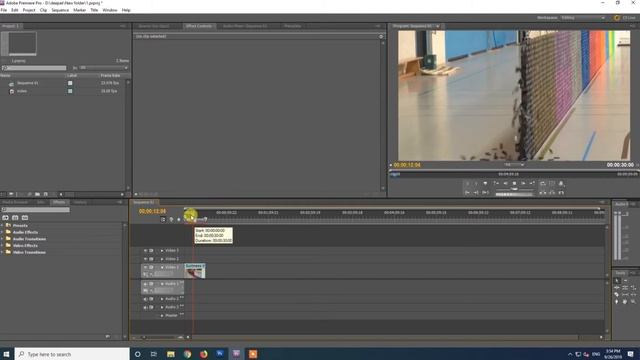Expand the Video Effects folder
Viewport: 640px width, 360px height.
point(2,246)
